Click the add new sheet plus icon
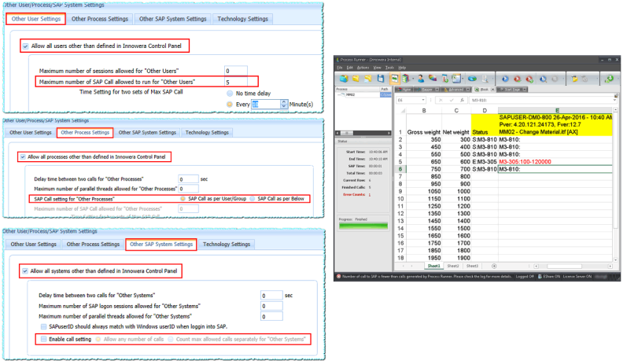 (494, 266)
